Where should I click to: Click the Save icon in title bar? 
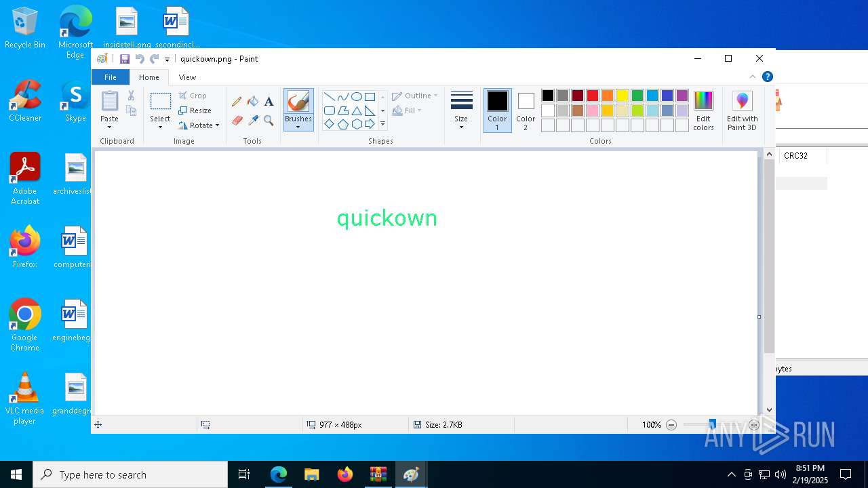pos(125,59)
